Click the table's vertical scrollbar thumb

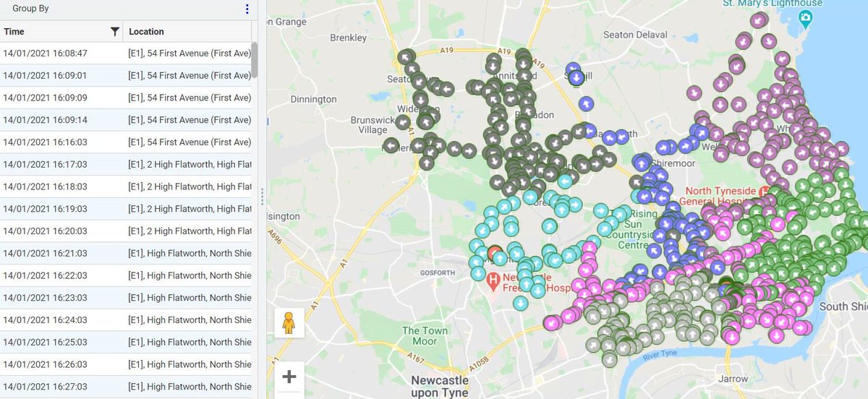tap(255, 59)
